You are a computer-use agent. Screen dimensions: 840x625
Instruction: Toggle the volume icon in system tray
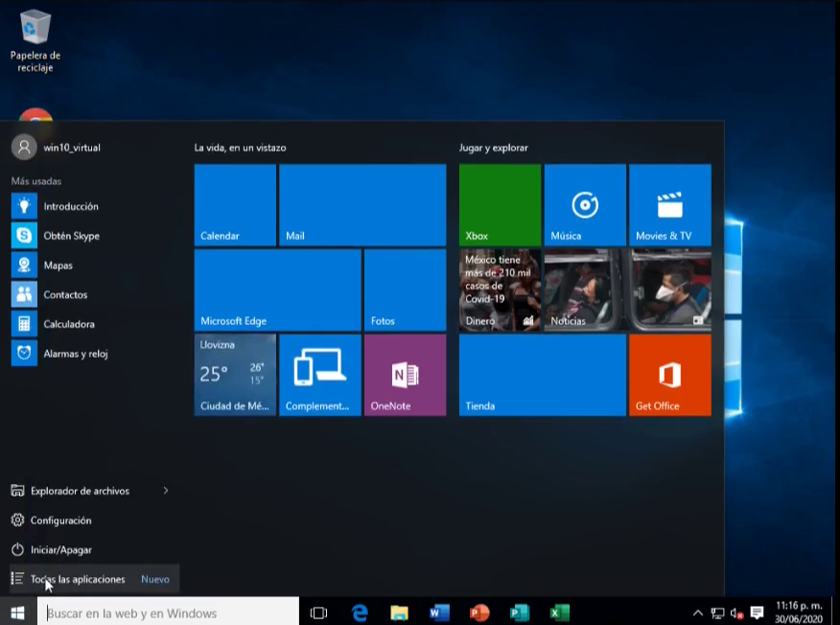(736, 613)
